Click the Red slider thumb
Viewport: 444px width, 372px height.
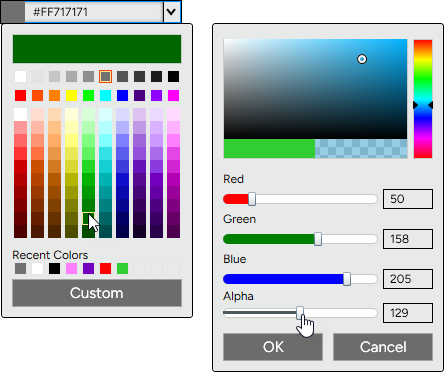pyautogui.click(x=252, y=199)
